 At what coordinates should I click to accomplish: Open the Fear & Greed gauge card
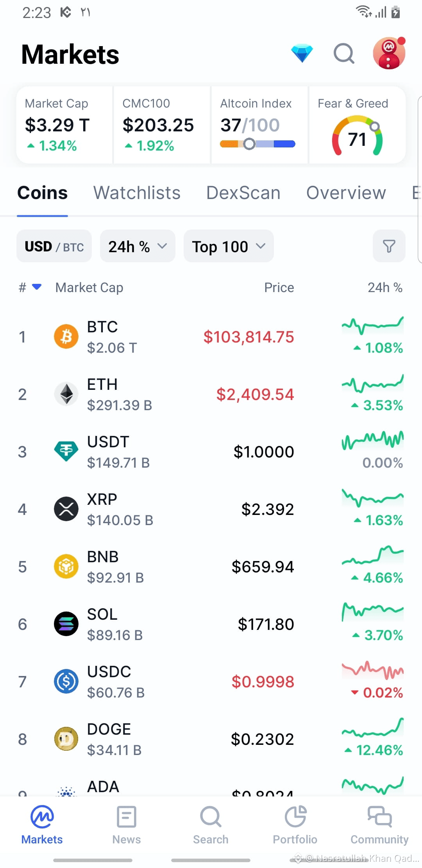tap(357, 125)
